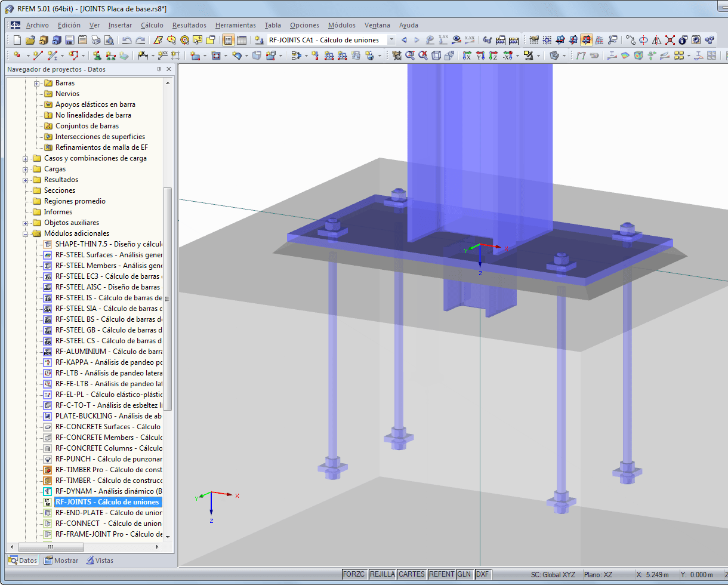Image resolution: width=728 pixels, height=585 pixels.
Task: Open the RF-JOINTS CA1 case dropdown
Action: 391,40
